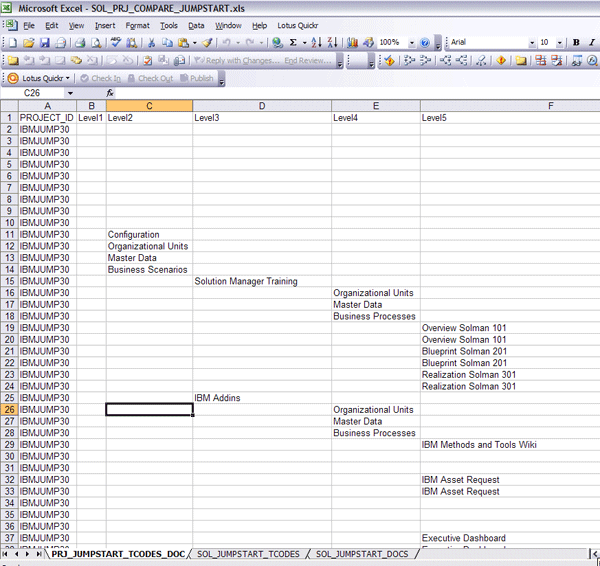Click the Format Painter brush icon
This screenshot has width=600, height=566.
tap(207, 43)
